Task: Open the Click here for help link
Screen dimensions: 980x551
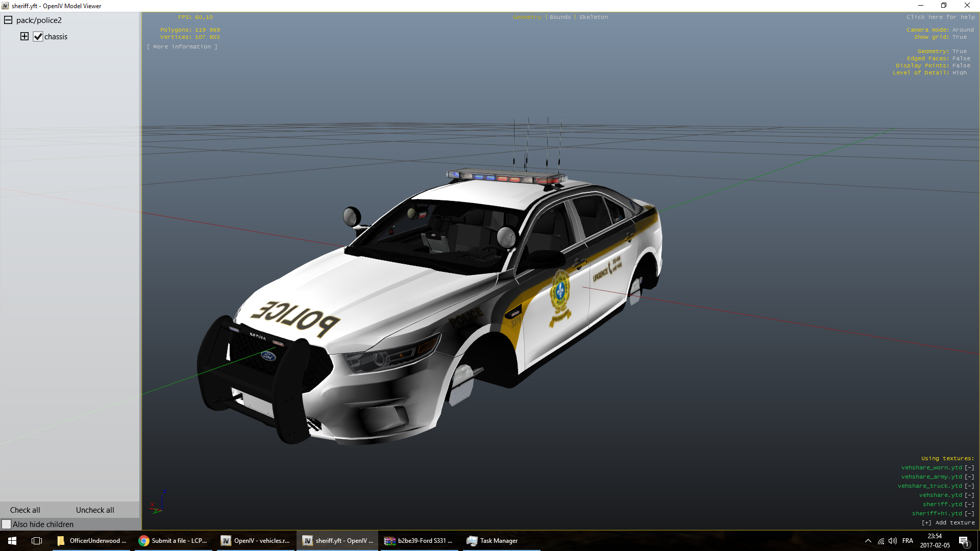Action: 940,17
